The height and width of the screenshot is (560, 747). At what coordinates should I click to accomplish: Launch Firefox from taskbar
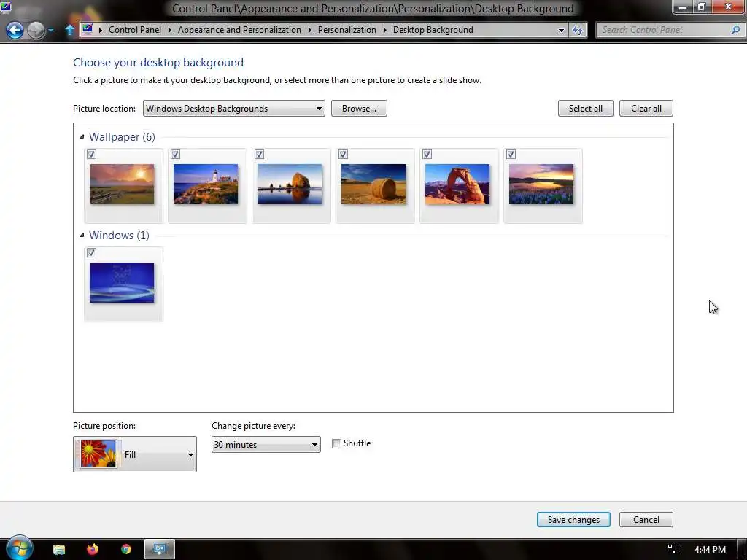click(x=93, y=549)
